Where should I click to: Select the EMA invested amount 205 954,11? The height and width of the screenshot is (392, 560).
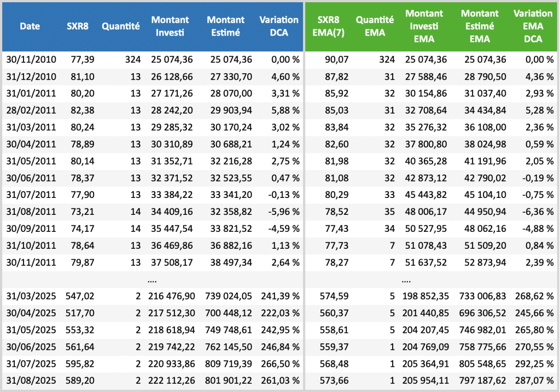click(x=425, y=381)
